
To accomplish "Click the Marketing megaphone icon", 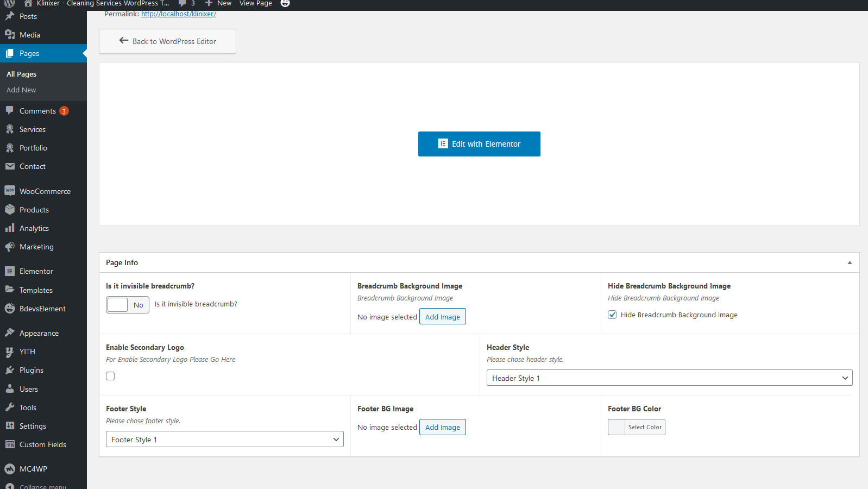I will [x=10, y=247].
